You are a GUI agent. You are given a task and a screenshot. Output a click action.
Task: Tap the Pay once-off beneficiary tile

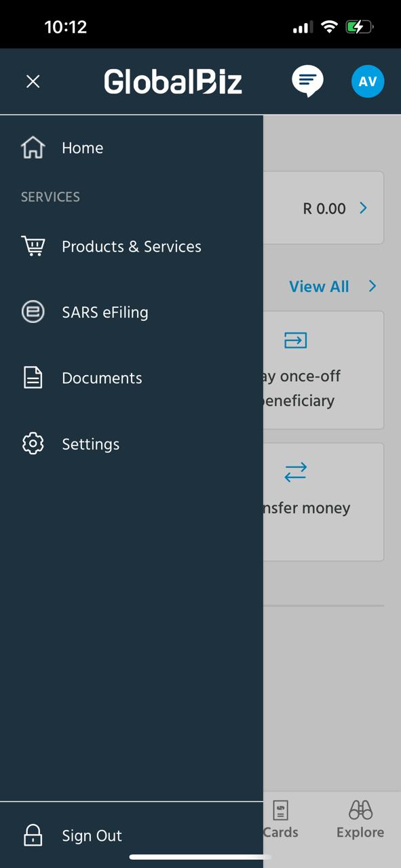[x=324, y=370]
